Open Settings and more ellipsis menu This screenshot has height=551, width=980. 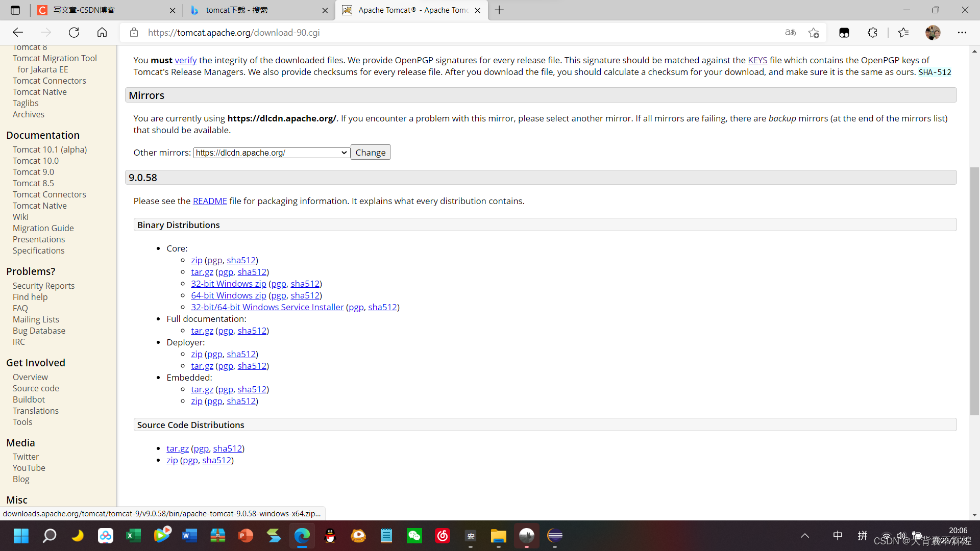(962, 33)
